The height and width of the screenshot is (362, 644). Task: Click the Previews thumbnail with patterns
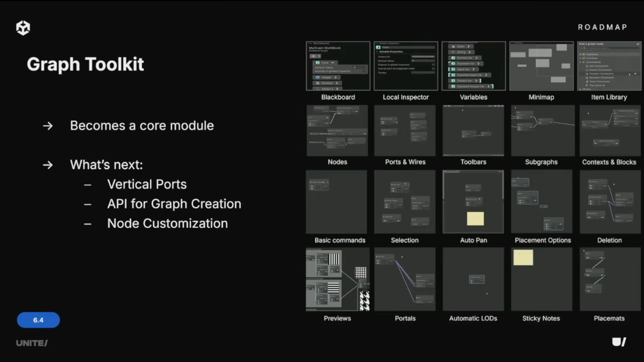coord(338,279)
